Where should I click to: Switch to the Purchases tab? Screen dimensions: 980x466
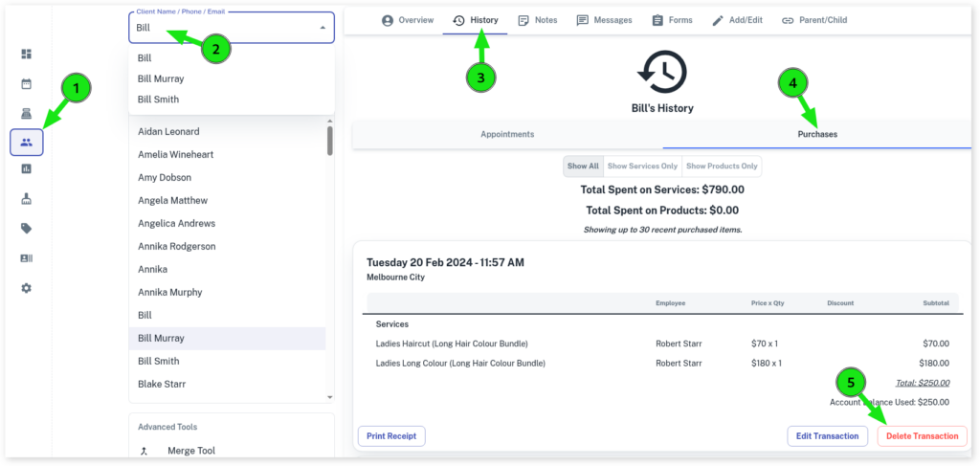[x=817, y=135]
